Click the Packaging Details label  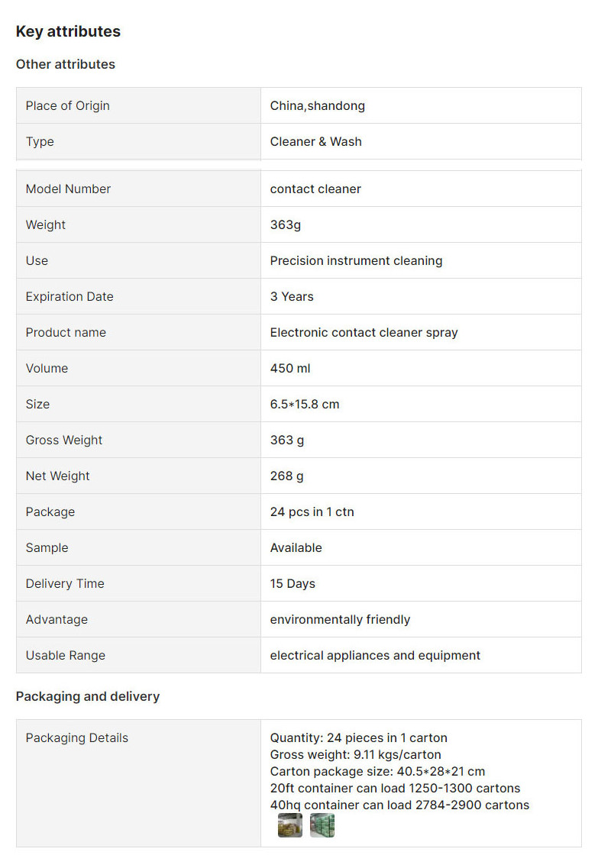77,738
